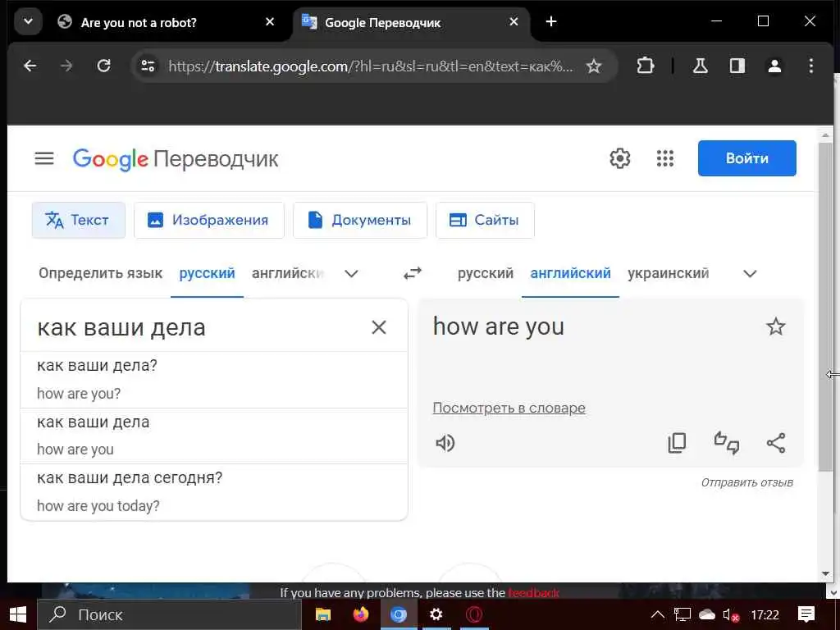Click the taskbar Поиск search box
840x630 pixels.
tap(169, 614)
